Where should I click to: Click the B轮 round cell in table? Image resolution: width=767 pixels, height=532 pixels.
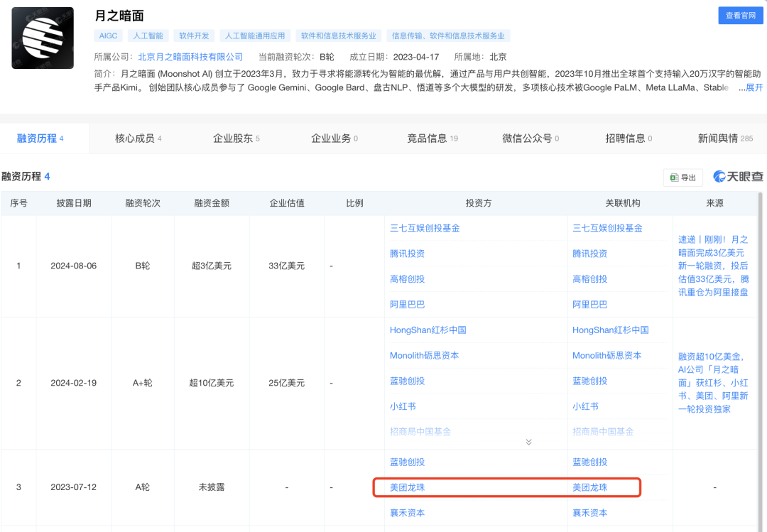click(x=142, y=266)
